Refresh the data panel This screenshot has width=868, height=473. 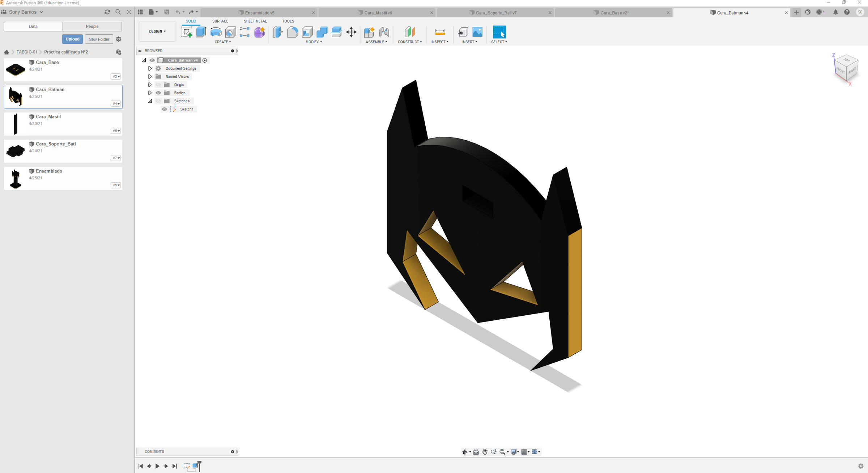pyautogui.click(x=107, y=12)
